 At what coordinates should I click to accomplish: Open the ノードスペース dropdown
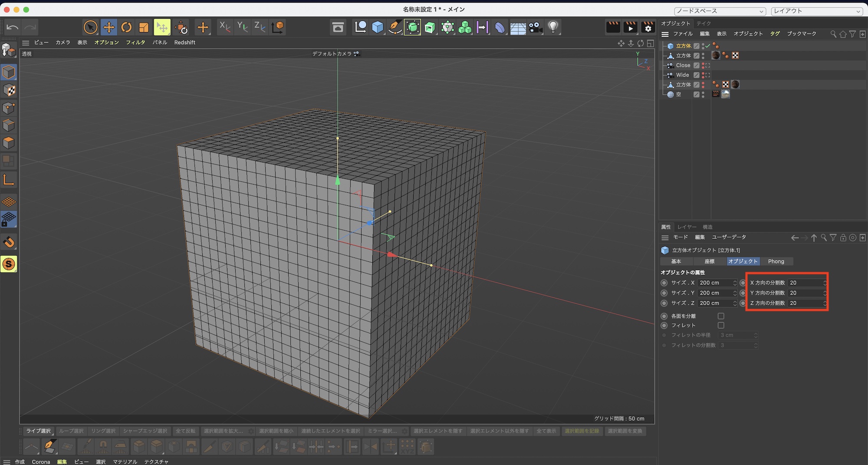coord(720,11)
